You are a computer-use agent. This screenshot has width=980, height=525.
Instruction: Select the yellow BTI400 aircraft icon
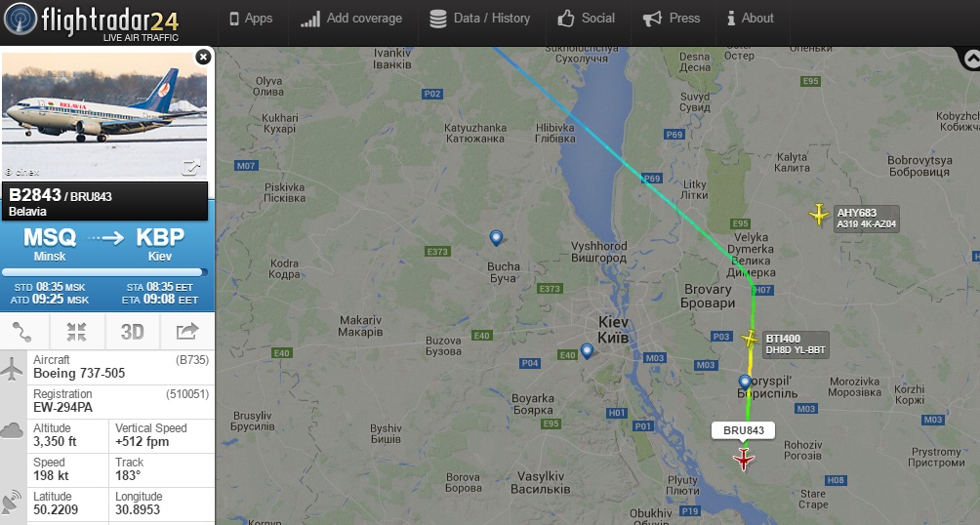coord(750,339)
